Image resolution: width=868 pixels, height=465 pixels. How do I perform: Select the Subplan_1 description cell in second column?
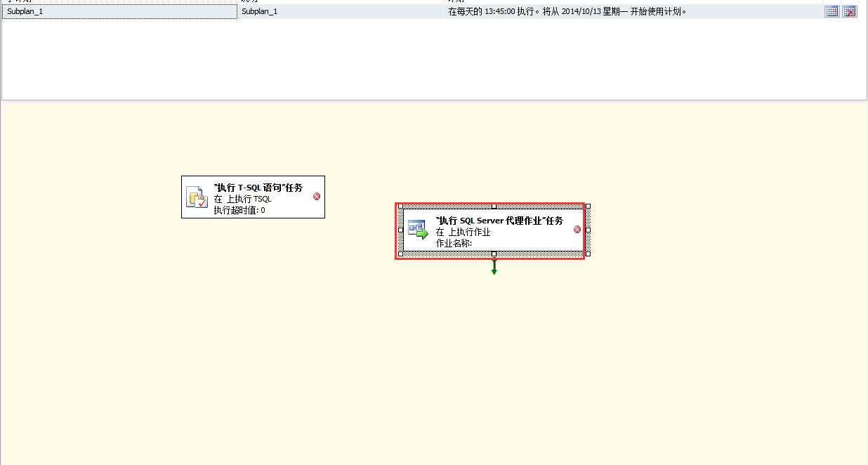(x=340, y=11)
